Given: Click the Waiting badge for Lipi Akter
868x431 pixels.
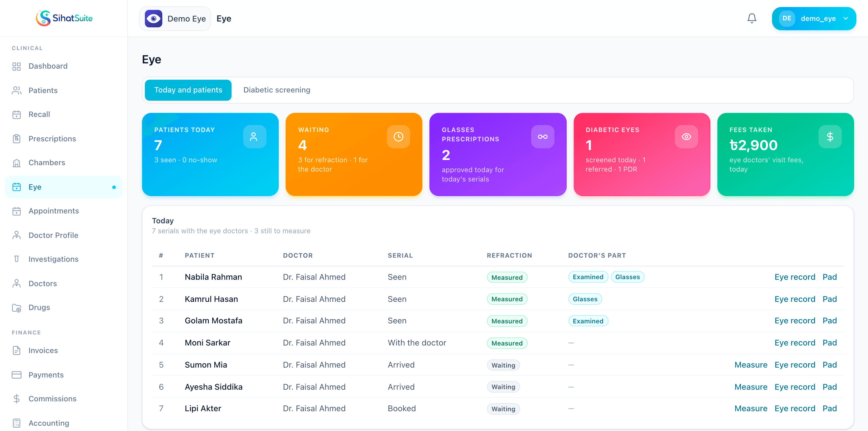Looking at the screenshot, I should pos(503,409).
